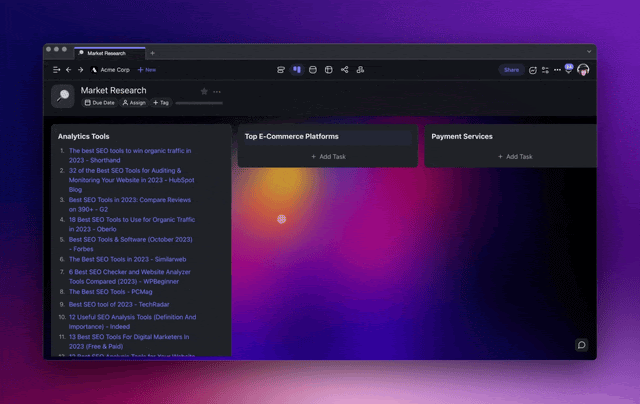The image size is (640, 404).
Task: Click the Assign option
Action: (134, 103)
